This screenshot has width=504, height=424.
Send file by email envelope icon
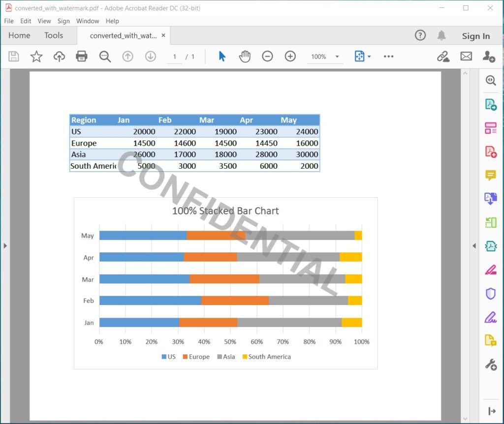466,57
